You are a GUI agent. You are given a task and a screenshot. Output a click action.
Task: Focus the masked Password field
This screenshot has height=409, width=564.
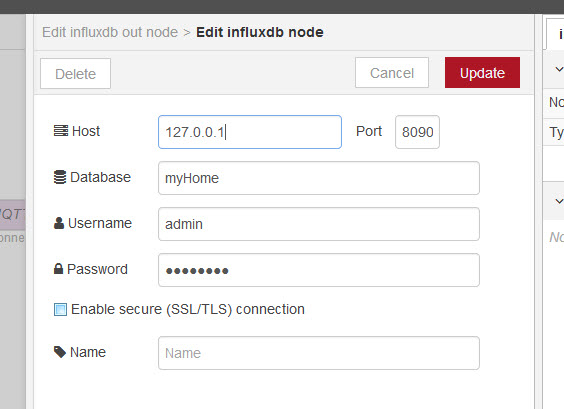(319, 270)
